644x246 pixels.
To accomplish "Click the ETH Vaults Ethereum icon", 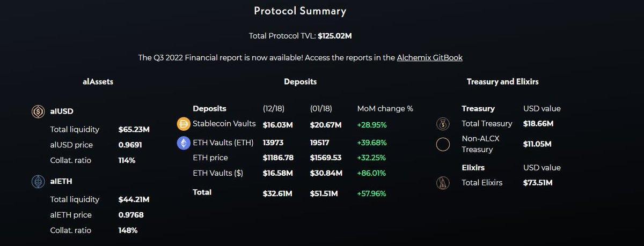I will pos(184,143).
